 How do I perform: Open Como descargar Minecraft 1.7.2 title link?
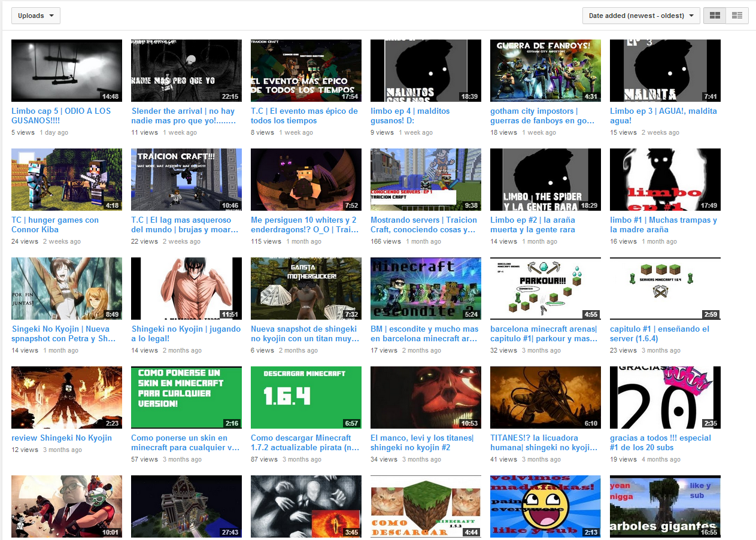pos(305,442)
